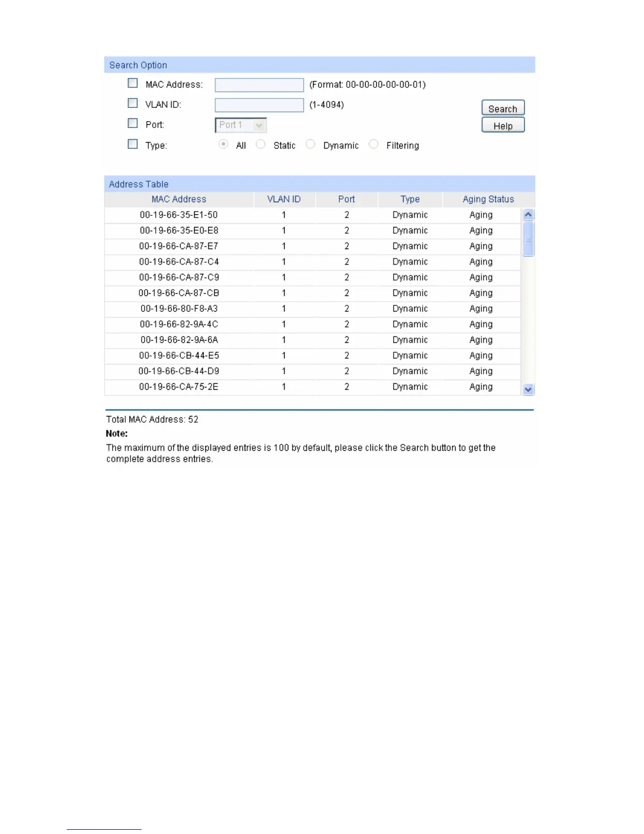Enable the VLAN ID search checkbox

[x=133, y=103]
